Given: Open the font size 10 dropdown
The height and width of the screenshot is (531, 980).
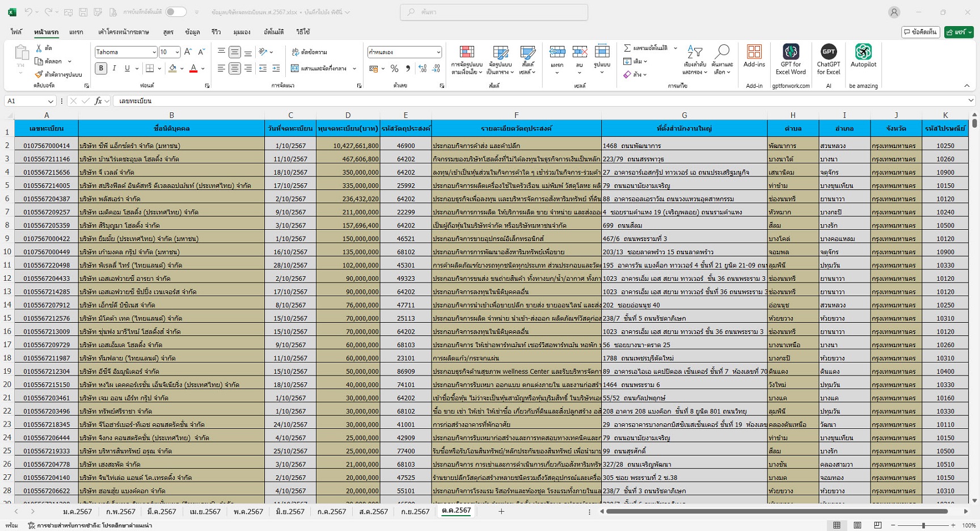Looking at the screenshot, I should point(177,52).
